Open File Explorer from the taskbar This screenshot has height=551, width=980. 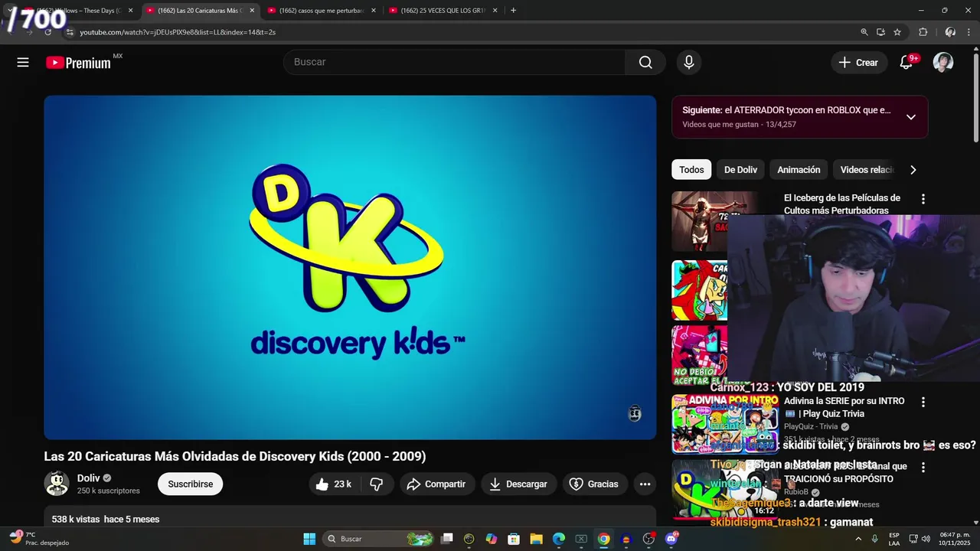(536, 539)
